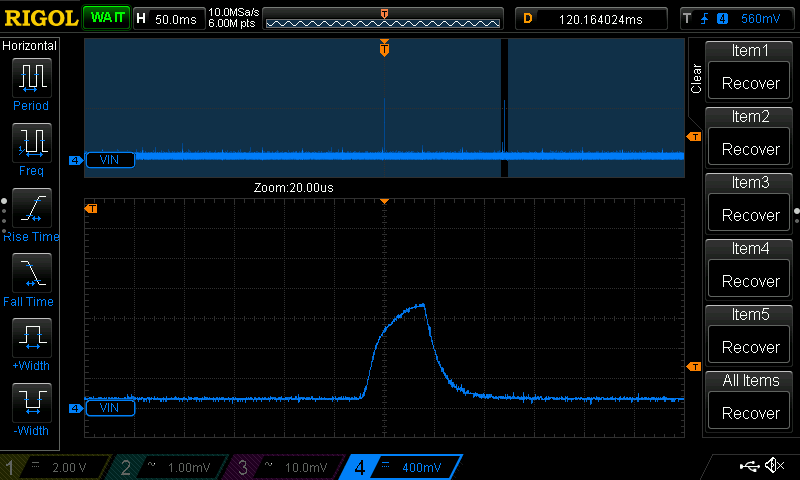The width and height of the screenshot is (800, 480).
Task: Click the Zoom:20.00us label
Action: pyautogui.click(x=293, y=188)
